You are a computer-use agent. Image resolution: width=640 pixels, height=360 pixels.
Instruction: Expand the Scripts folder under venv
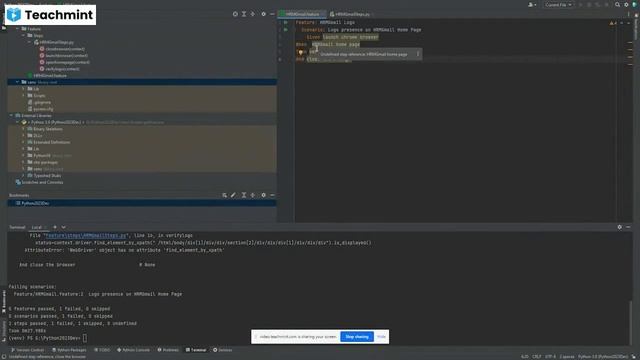[x=24, y=96]
